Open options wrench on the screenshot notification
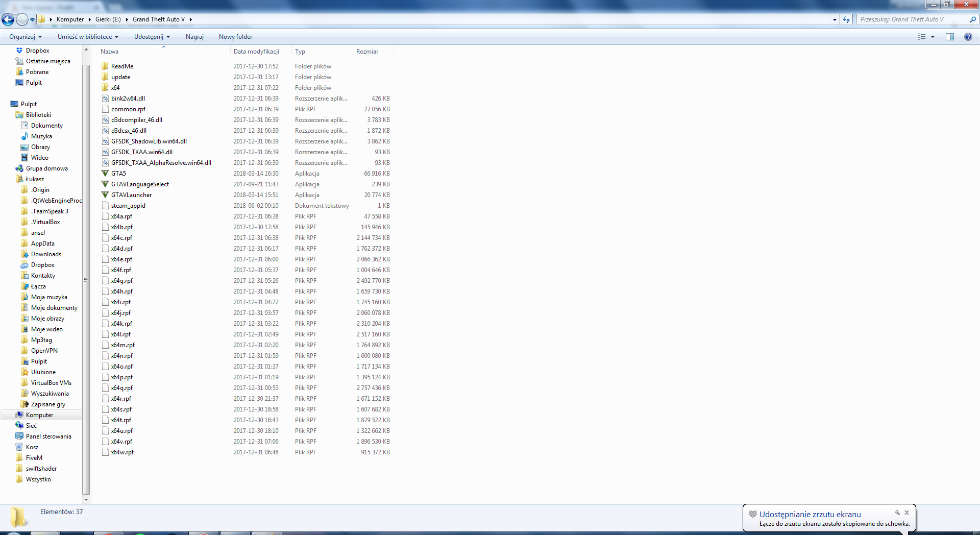 [897, 513]
